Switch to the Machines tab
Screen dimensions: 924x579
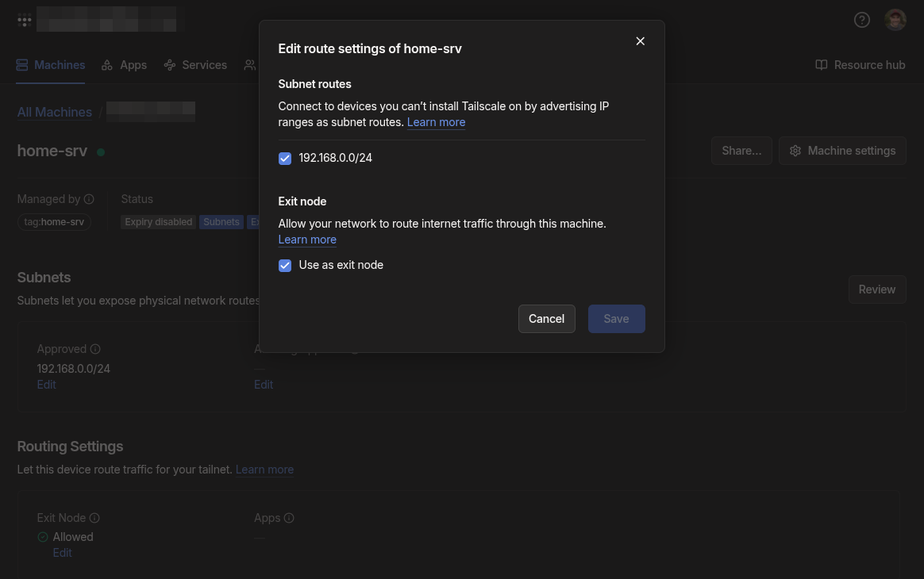[51, 65]
